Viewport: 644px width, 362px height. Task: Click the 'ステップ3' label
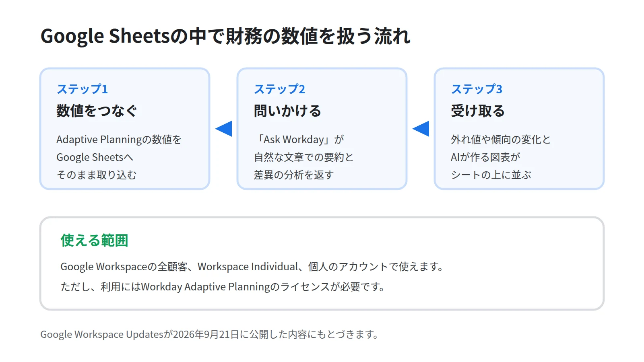(477, 89)
